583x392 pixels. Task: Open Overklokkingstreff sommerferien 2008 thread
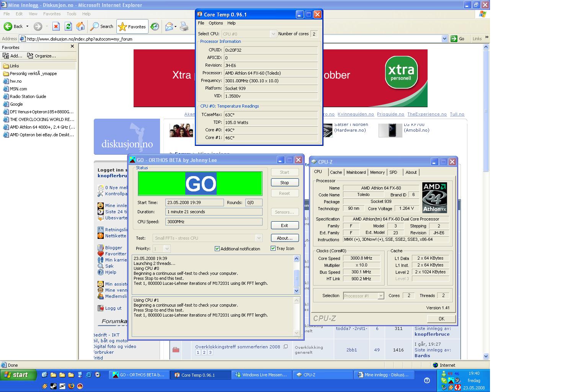238,347
